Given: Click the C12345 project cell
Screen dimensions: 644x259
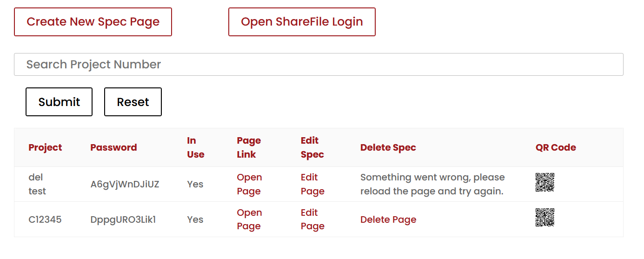Looking at the screenshot, I should pyautogui.click(x=45, y=219).
